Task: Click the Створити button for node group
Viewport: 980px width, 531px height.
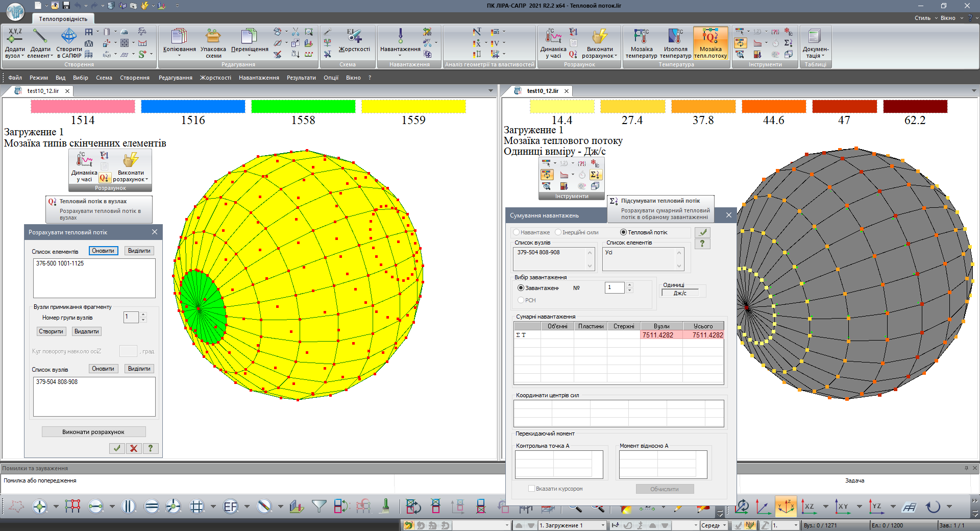Action: tap(51, 331)
